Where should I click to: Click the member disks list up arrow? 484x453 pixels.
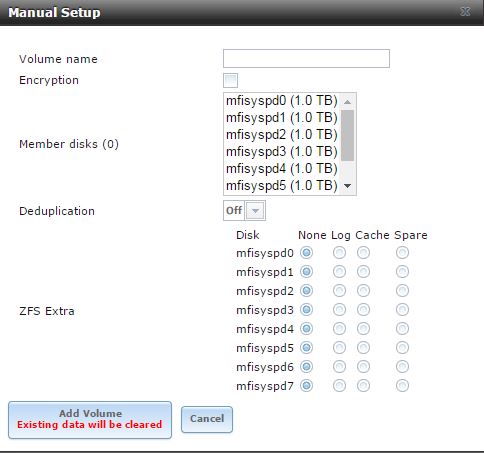click(x=347, y=102)
